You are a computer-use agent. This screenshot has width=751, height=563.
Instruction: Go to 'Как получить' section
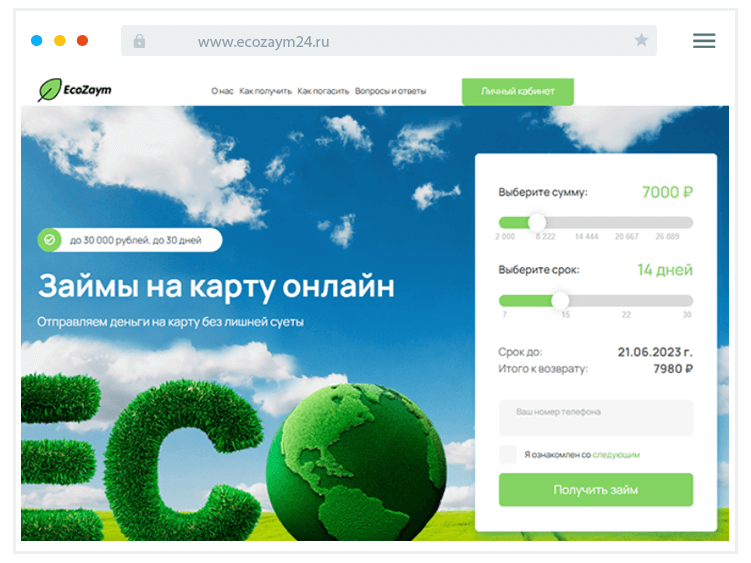click(x=265, y=91)
